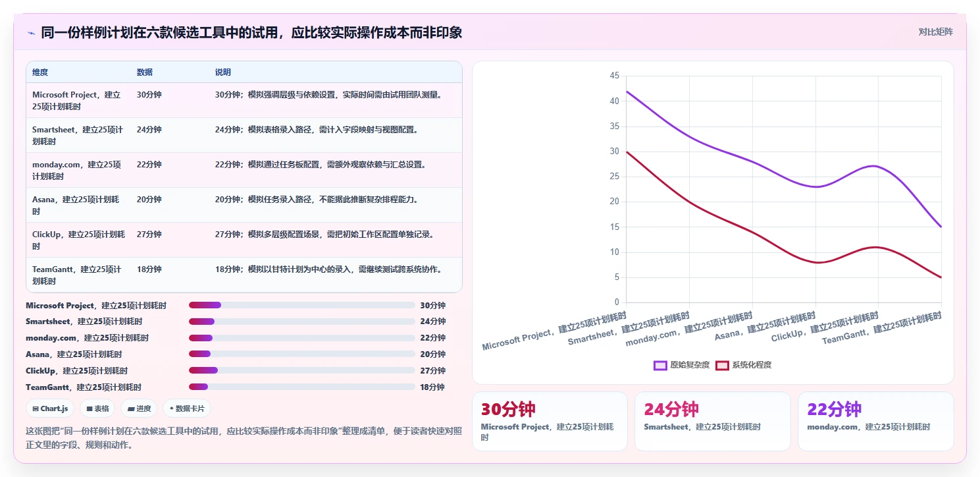980x477 pixels.
Task: Open the 24分钟 Smartsheet card
Action: click(713, 422)
